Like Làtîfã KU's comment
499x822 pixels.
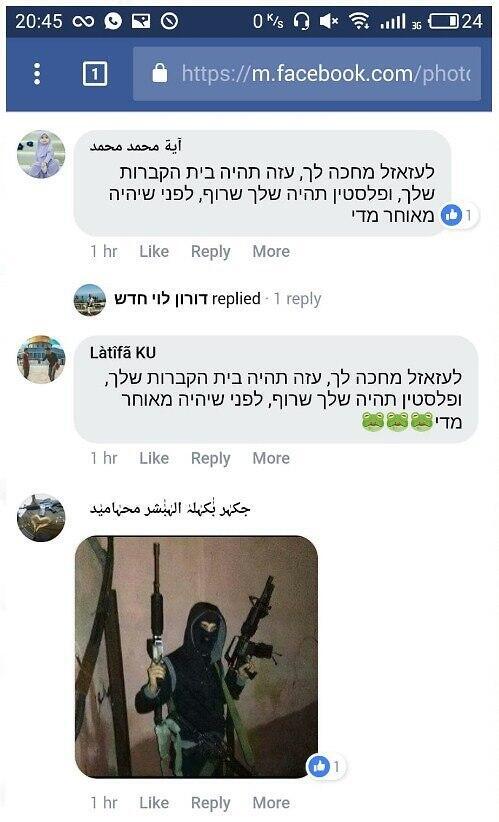pyautogui.click(x=154, y=458)
